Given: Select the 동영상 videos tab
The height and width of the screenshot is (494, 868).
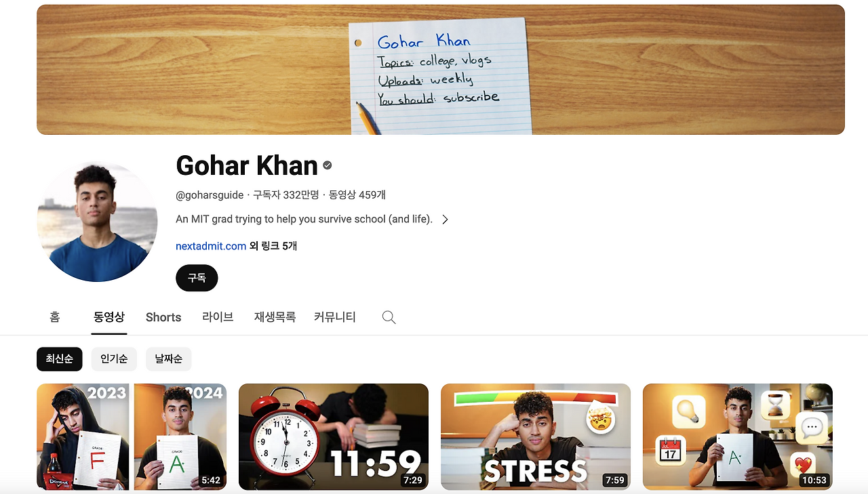Looking at the screenshot, I should pos(109,317).
